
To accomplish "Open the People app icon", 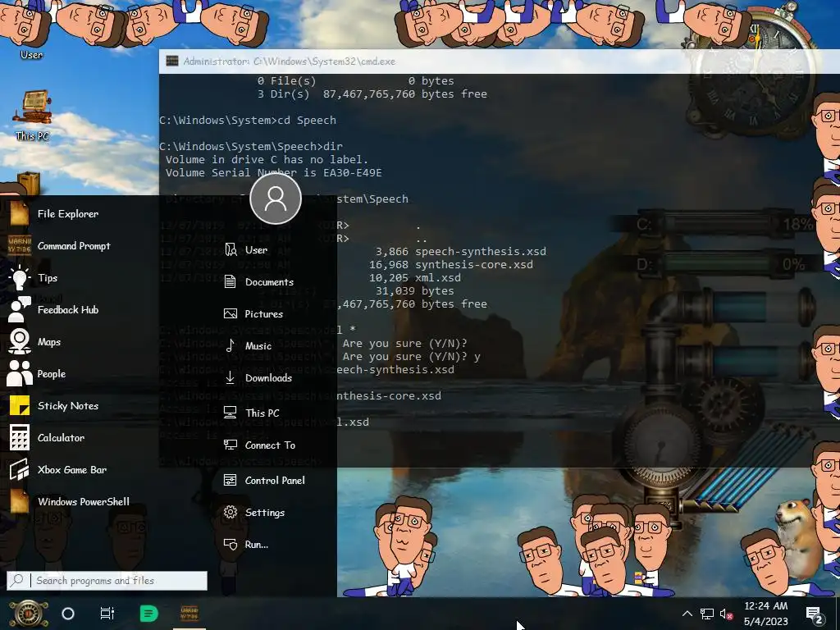I will [20, 373].
